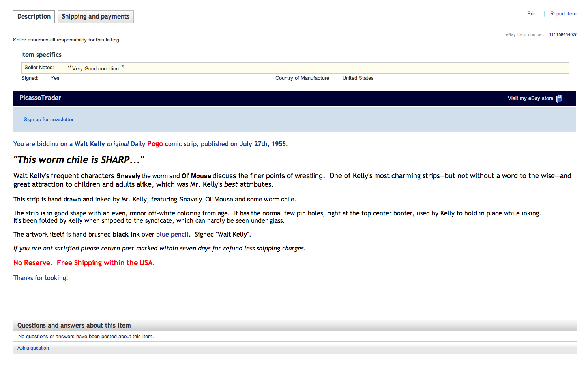Click the "This worm chile is SHARP..." headline
This screenshot has width=588, height=369.
coord(79,160)
